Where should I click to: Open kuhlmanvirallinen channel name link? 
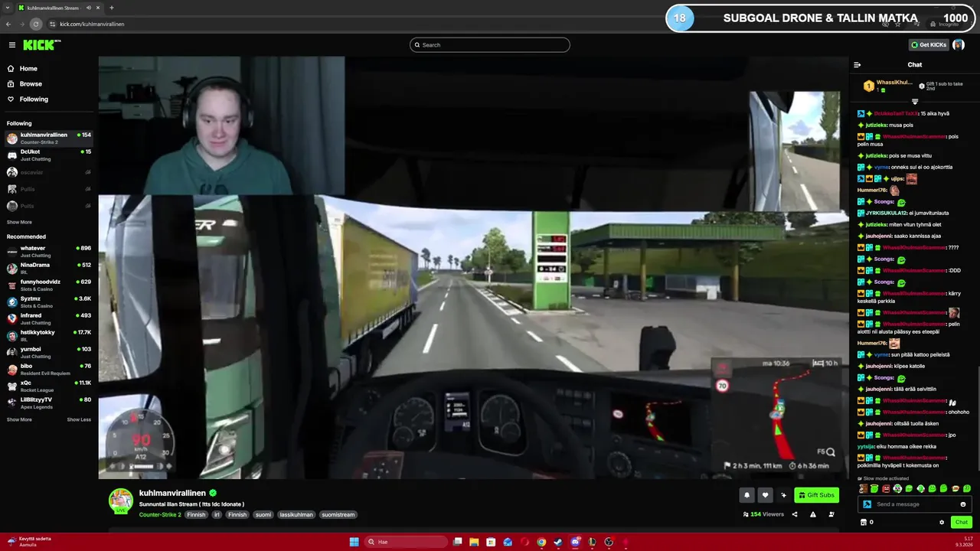pyautogui.click(x=172, y=494)
